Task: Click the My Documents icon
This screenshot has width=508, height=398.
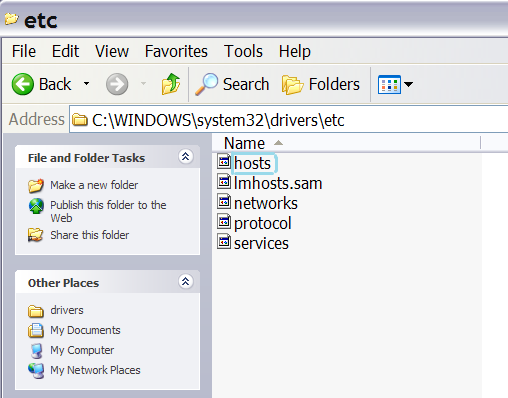Action: tap(36, 331)
